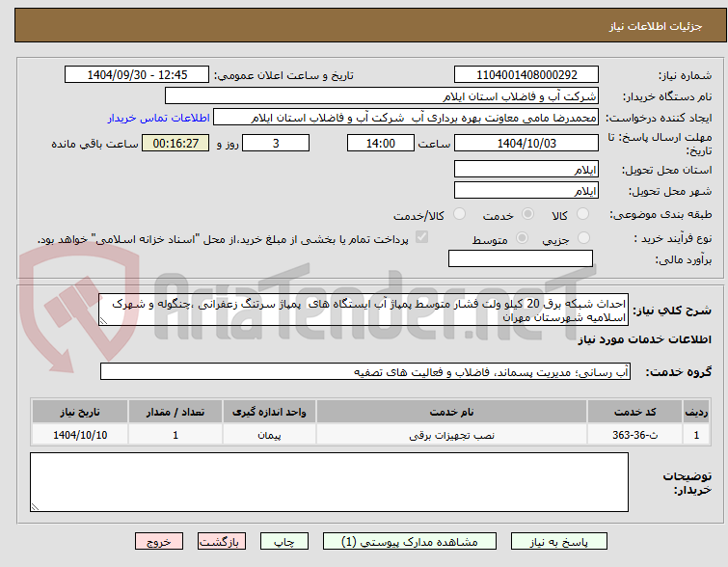
Task: Click service code cell ث-36-363
Action: (x=634, y=435)
